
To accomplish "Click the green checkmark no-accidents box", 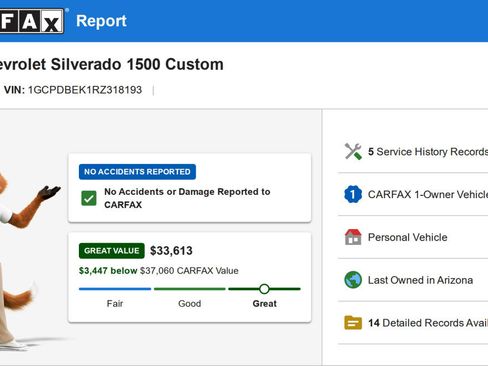I will [x=89, y=198].
